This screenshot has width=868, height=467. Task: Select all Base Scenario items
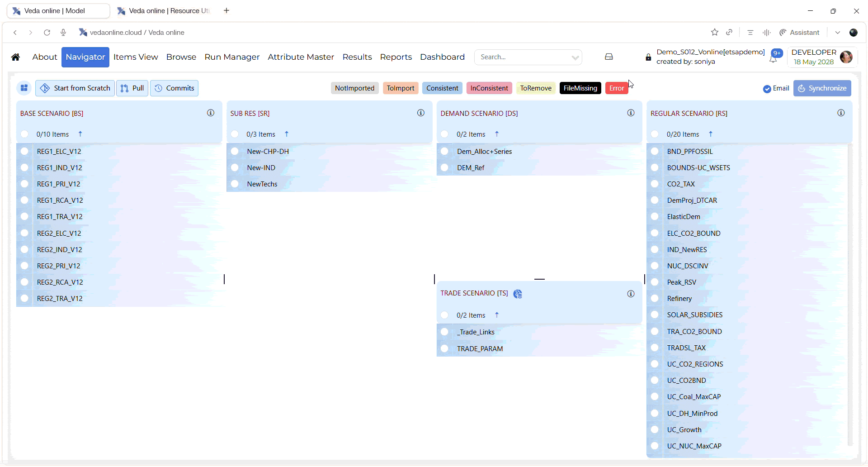click(25, 134)
